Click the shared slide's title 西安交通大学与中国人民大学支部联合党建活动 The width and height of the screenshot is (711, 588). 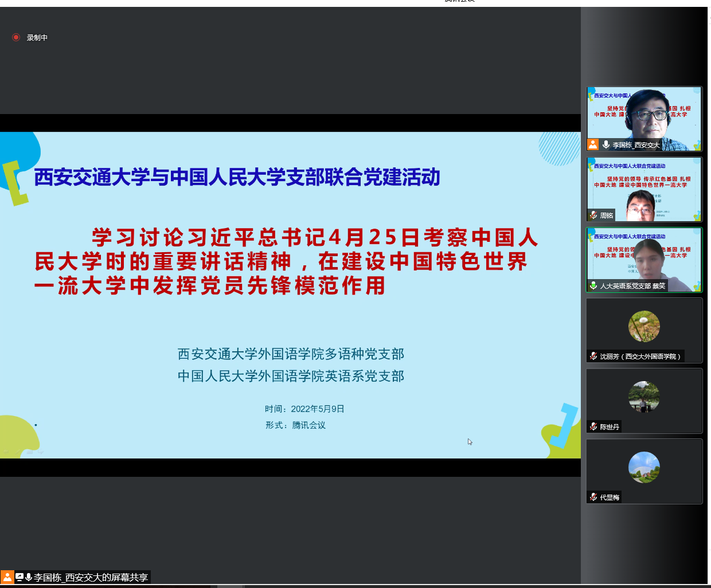(x=237, y=177)
